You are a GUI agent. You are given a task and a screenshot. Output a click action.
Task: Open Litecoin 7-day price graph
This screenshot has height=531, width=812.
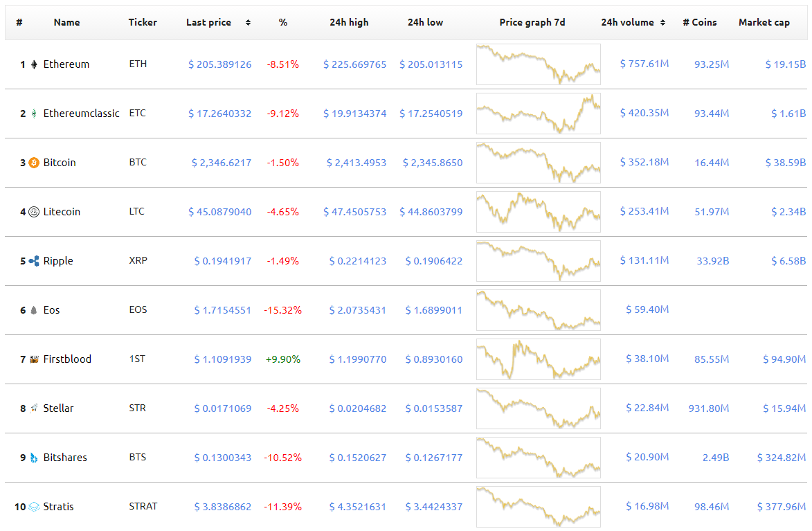point(539,212)
